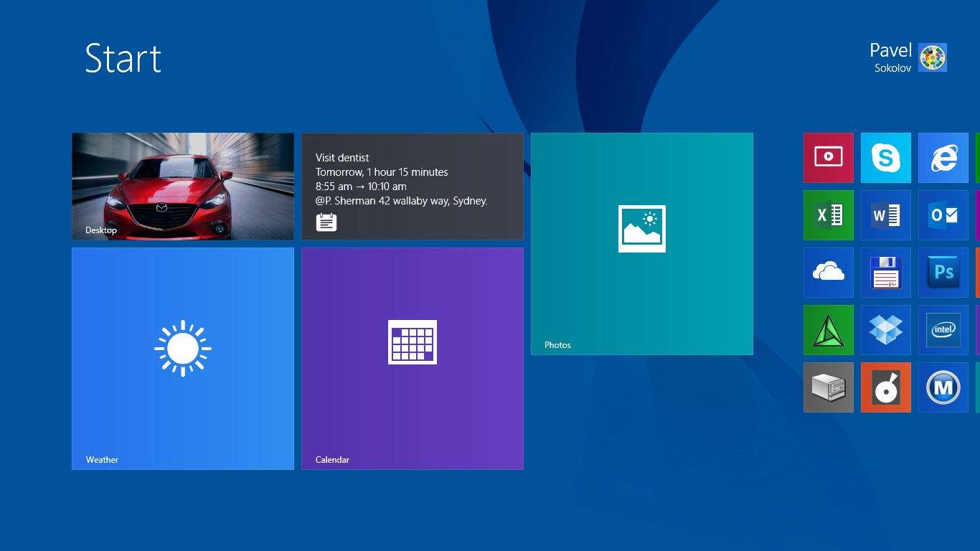Launch Internet Explorer
The width and height of the screenshot is (980, 551).
click(x=943, y=158)
